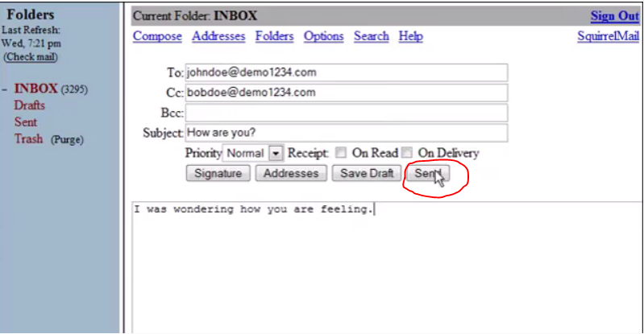Open the Options page link
644x334 pixels.
(324, 36)
